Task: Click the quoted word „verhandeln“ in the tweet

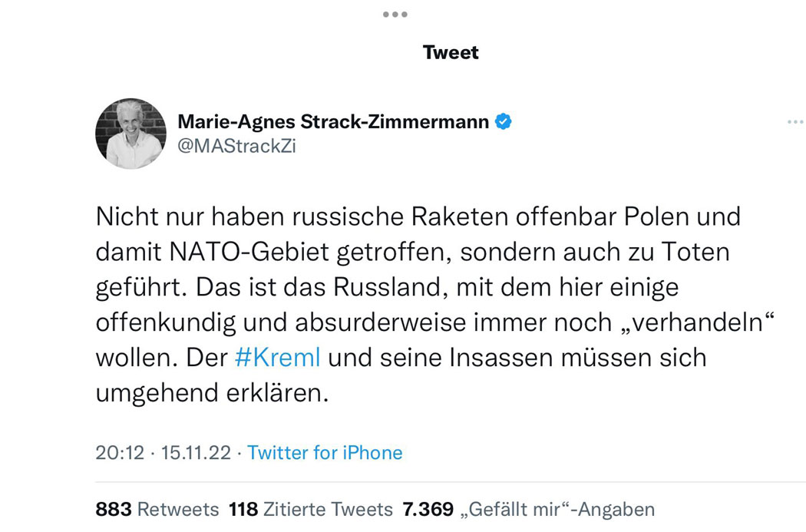Action: click(x=698, y=322)
